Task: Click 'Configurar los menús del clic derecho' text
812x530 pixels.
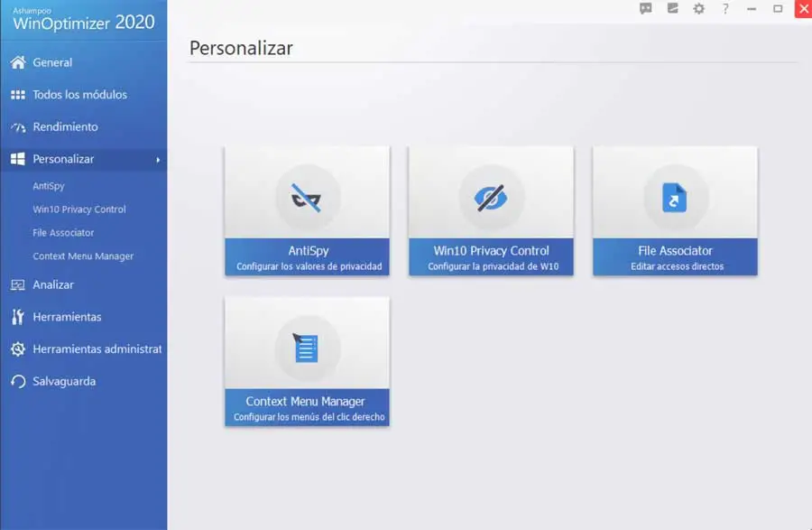Action: (x=309, y=417)
